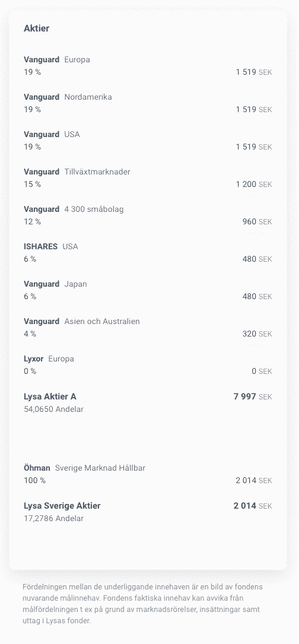The image size is (299, 644).
Task: Click the Lysa Aktier A fund name
Action: coord(50,396)
